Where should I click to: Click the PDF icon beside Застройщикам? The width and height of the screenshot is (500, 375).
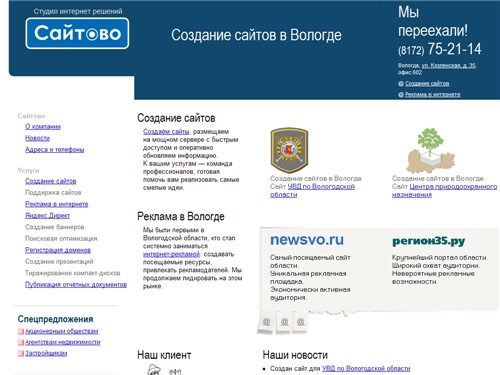[21, 353]
